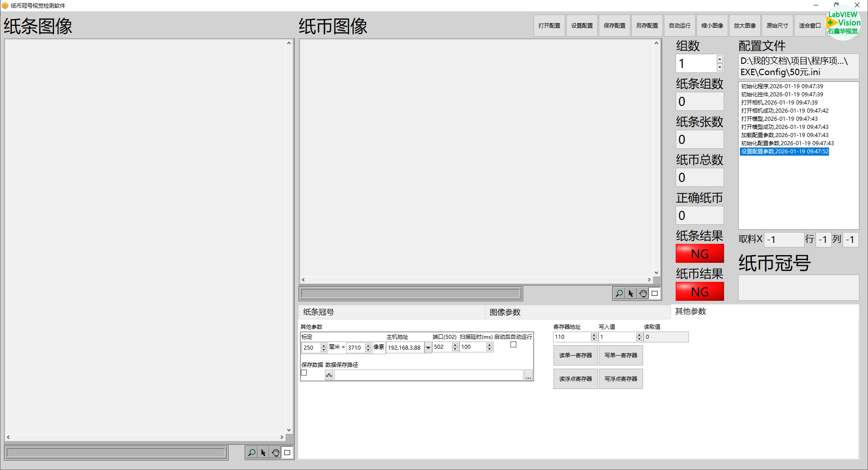868x470 pixels.
Task: Click the 读单一寄存器 button
Action: [x=575, y=356]
